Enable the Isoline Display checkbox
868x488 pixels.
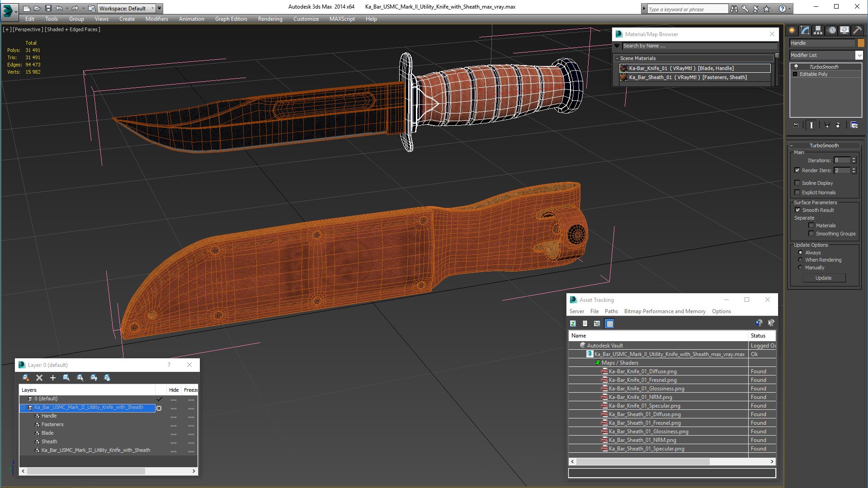797,183
